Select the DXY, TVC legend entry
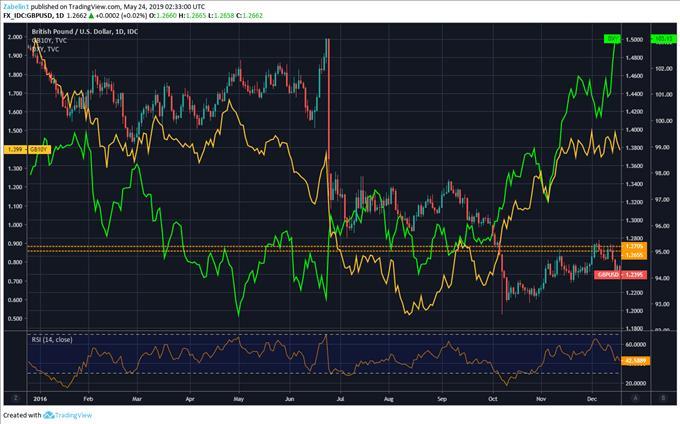 (x=50, y=53)
